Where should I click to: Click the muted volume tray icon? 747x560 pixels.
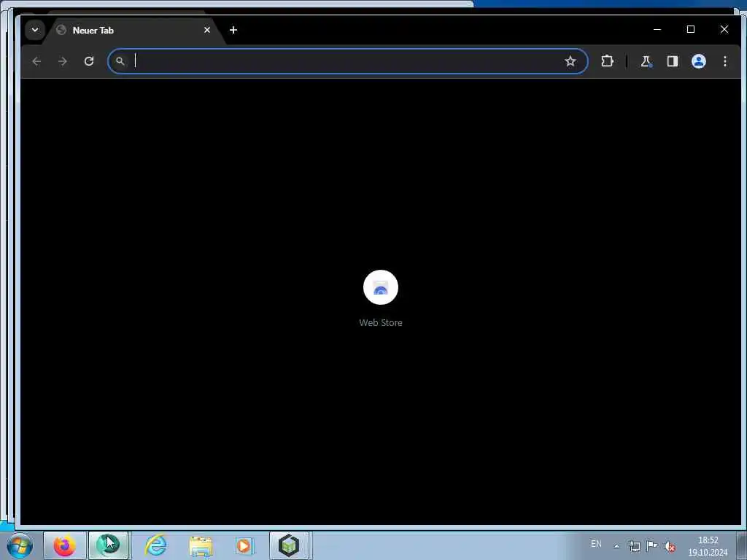click(670, 546)
